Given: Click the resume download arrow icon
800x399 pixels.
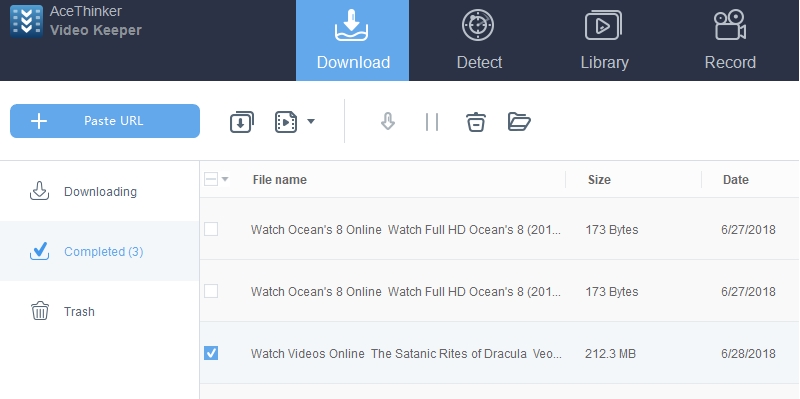Looking at the screenshot, I should [388, 121].
